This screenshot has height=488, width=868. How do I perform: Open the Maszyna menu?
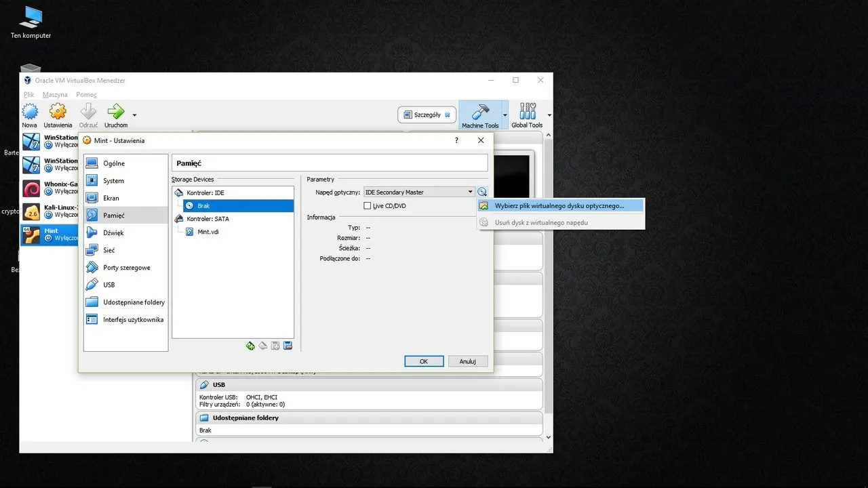click(x=55, y=95)
